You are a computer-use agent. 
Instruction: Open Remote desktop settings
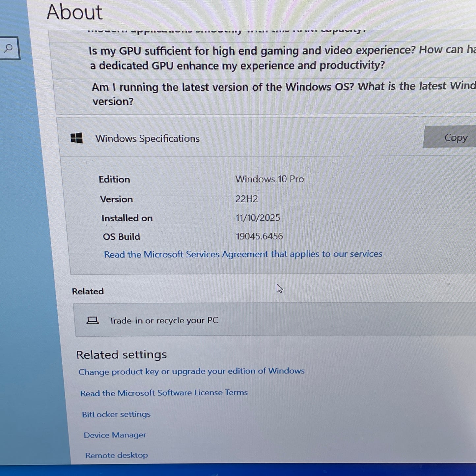[x=116, y=455]
